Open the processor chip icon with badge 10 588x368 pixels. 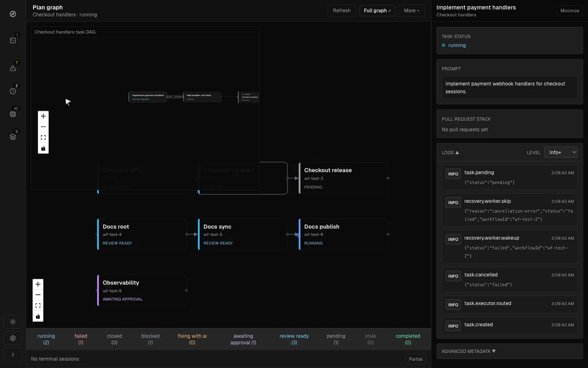[13, 114]
